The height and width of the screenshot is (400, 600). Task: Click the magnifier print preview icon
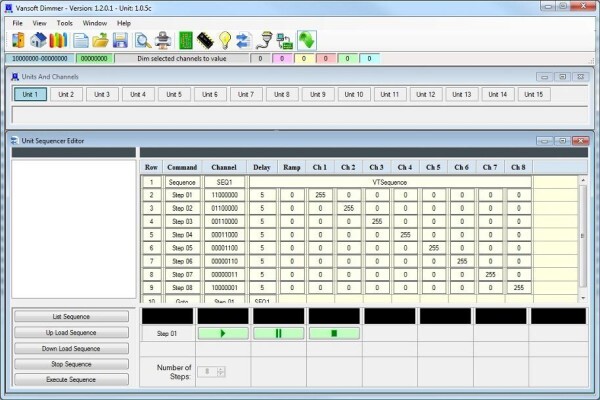pos(143,40)
